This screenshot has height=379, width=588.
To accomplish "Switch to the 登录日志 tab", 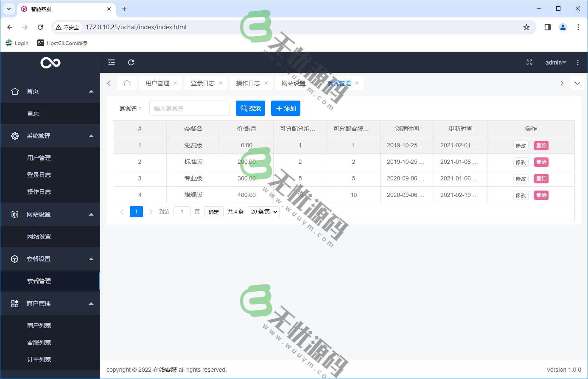I will pyautogui.click(x=202, y=83).
